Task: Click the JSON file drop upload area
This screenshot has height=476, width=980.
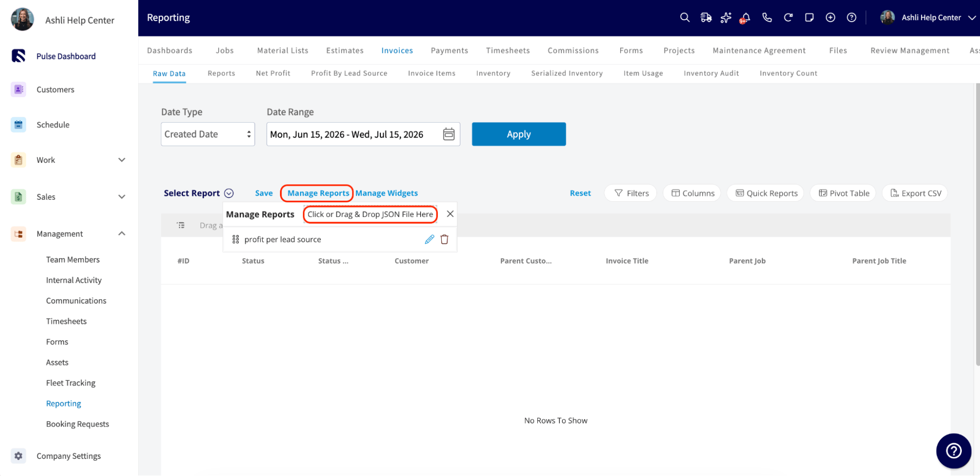Action: 370,214
